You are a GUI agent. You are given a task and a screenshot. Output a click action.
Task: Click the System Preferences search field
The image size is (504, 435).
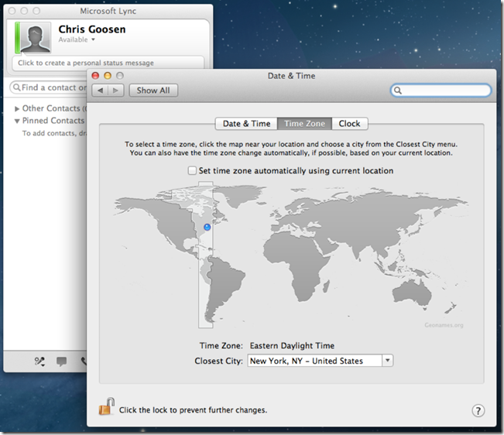tap(441, 91)
